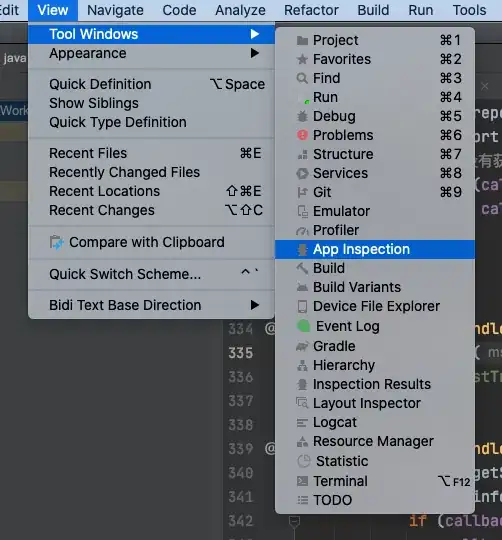Click the Layout Inspector icon
Viewport: 502px width, 540px height.
pyautogui.click(x=302, y=403)
